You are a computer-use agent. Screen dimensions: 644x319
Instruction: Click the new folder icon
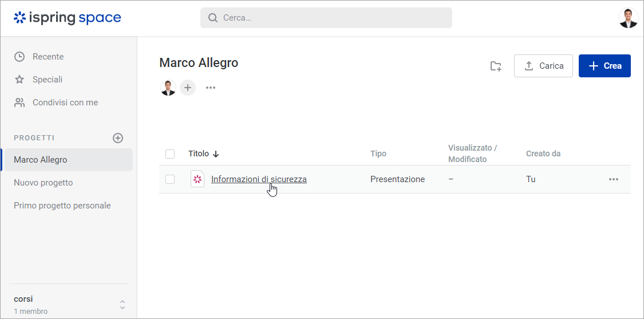coord(496,66)
